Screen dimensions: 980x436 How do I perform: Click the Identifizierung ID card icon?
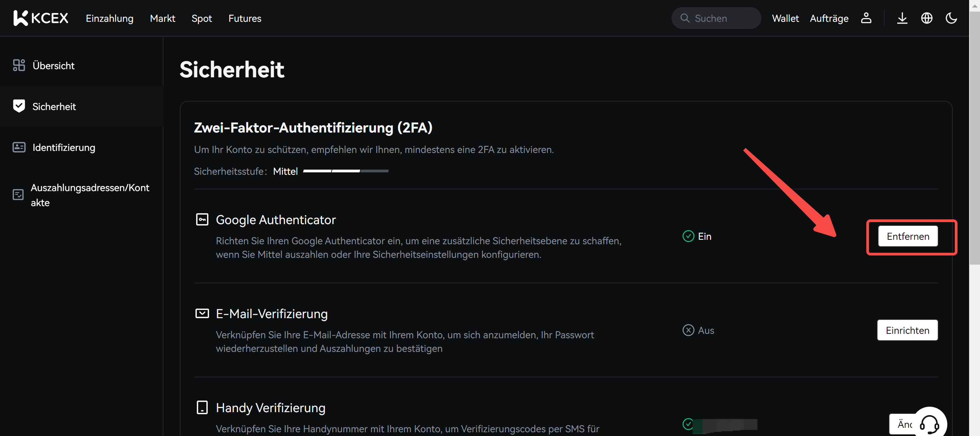tap(19, 147)
